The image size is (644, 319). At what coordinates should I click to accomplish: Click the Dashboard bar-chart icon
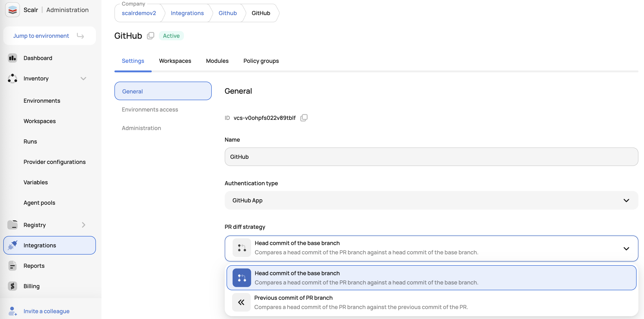(x=12, y=58)
